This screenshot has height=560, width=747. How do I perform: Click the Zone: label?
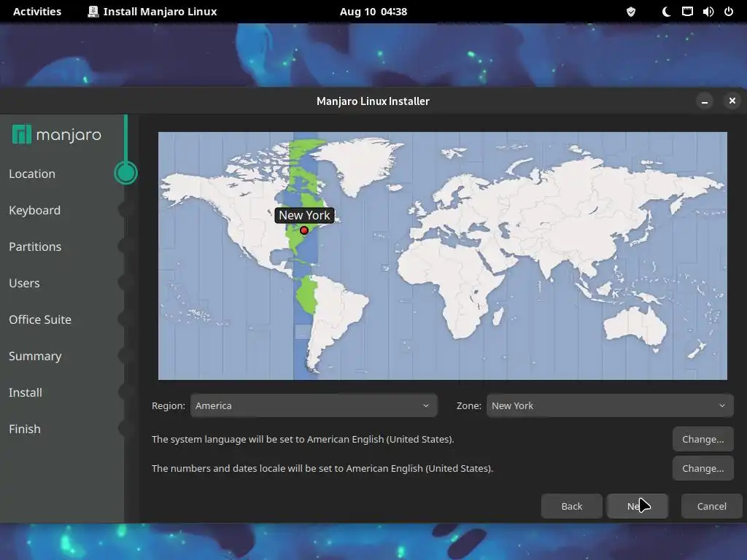[469, 405]
